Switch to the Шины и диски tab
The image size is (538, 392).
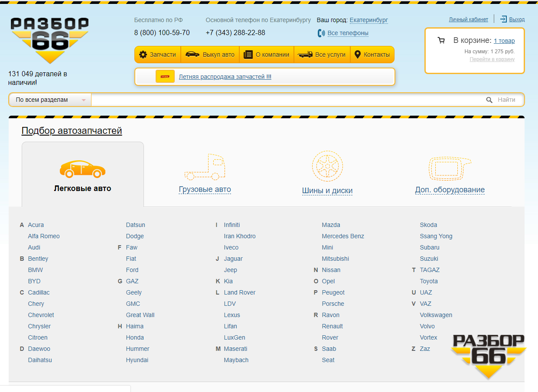click(x=327, y=191)
